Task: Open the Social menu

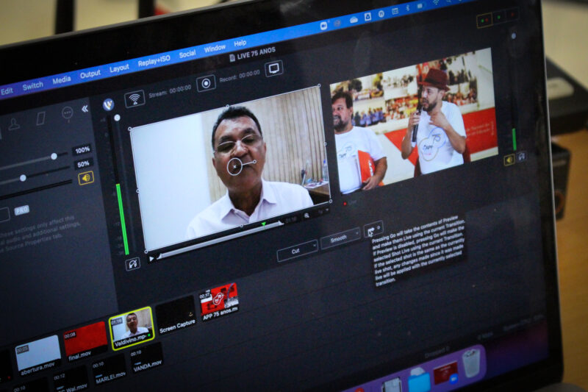Action: [187, 54]
